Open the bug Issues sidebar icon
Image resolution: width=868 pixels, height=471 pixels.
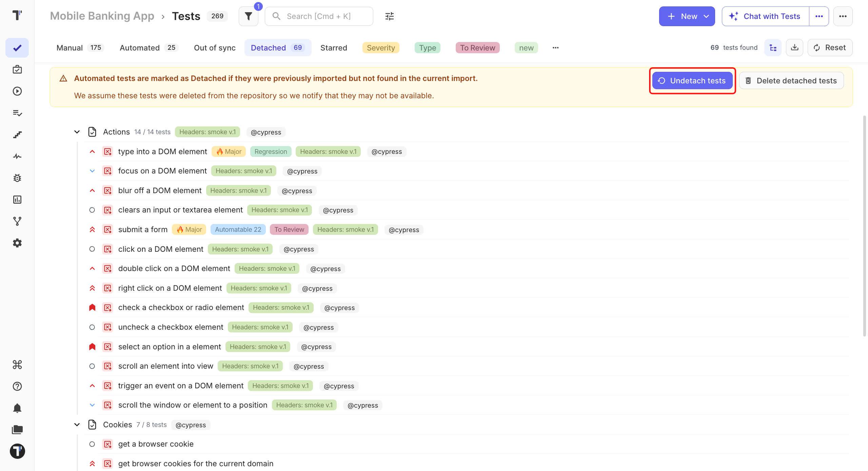point(17,178)
